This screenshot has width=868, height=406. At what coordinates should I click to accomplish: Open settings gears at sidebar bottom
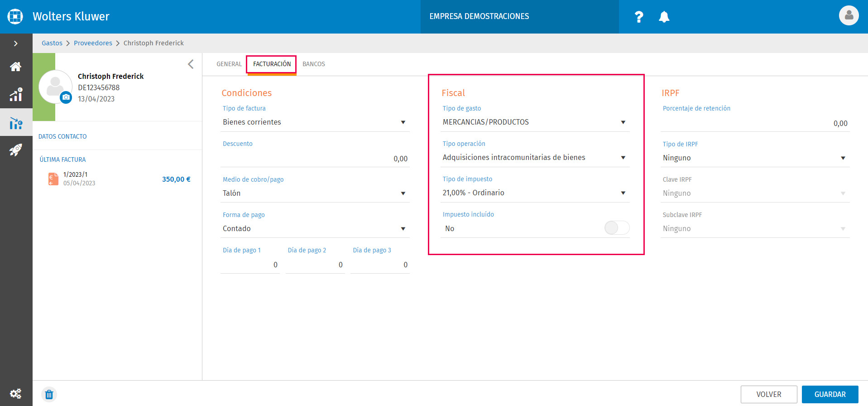click(16, 393)
